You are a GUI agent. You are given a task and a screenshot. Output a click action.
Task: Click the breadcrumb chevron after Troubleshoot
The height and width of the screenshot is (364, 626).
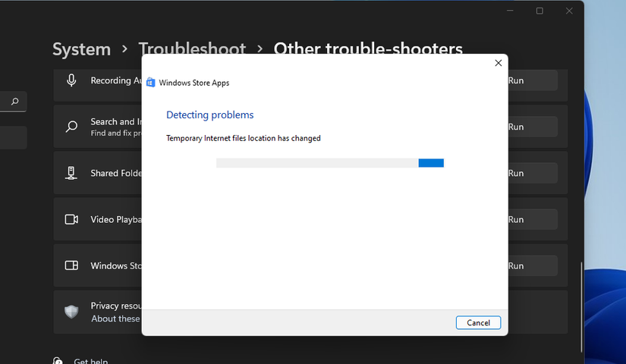pyautogui.click(x=260, y=49)
